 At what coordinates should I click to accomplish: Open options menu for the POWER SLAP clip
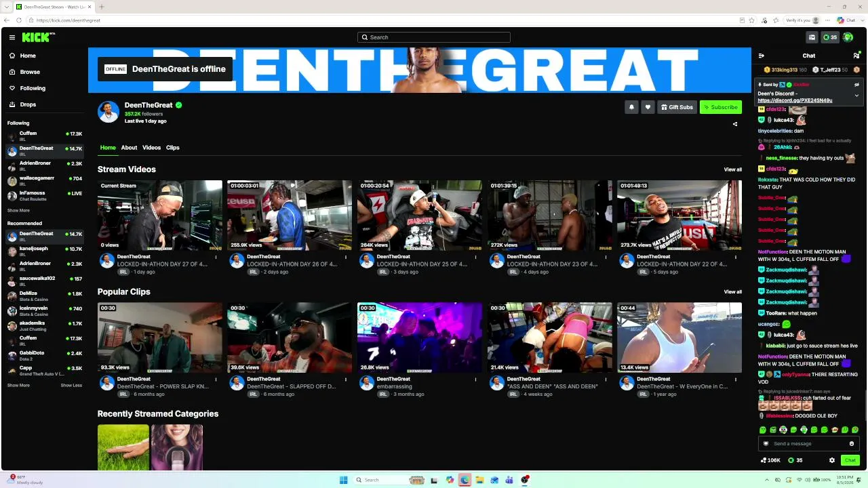coord(216,380)
